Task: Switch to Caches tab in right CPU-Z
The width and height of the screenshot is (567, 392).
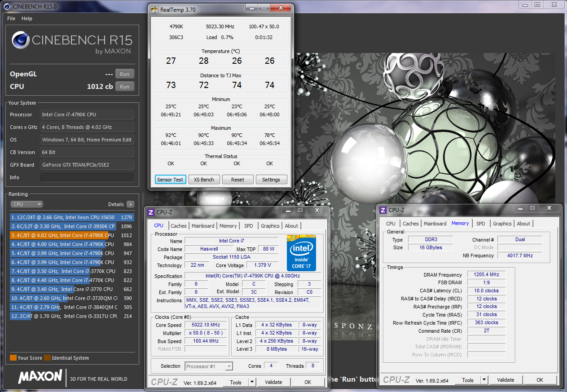Action: (x=410, y=224)
